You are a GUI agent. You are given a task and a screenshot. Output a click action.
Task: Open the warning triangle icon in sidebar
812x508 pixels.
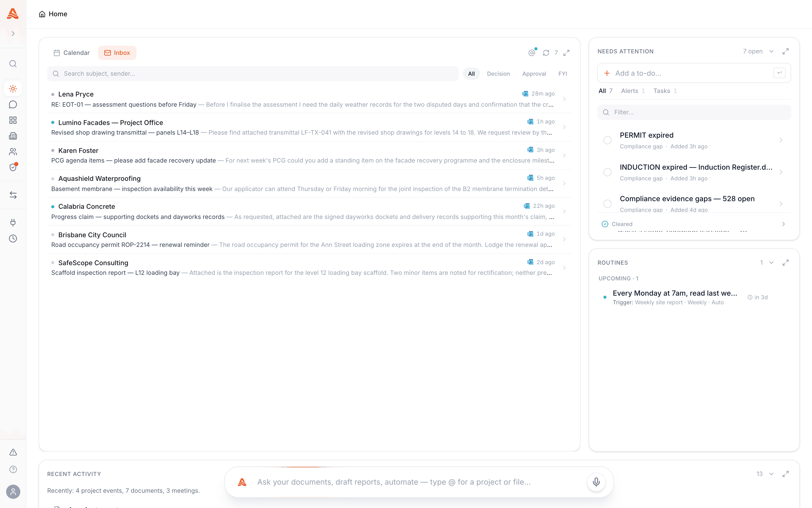(13, 452)
